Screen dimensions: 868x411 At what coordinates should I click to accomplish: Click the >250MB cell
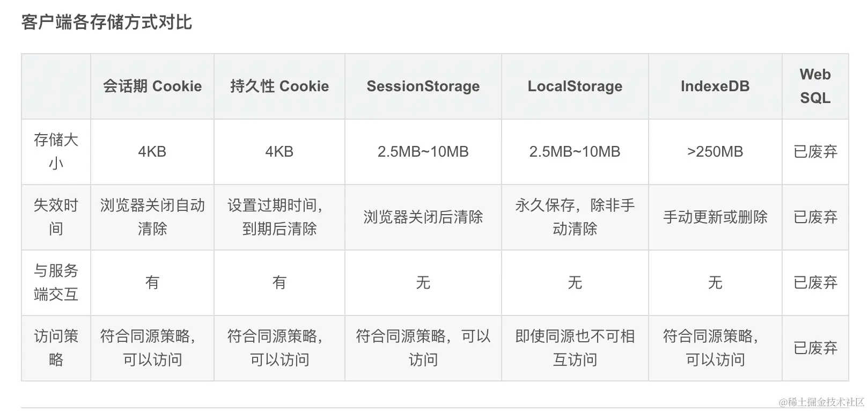click(715, 152)
